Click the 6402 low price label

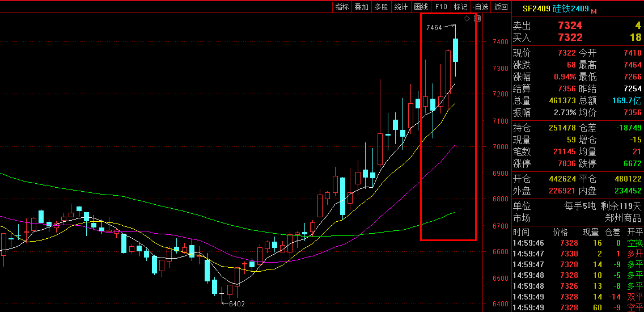236,304
